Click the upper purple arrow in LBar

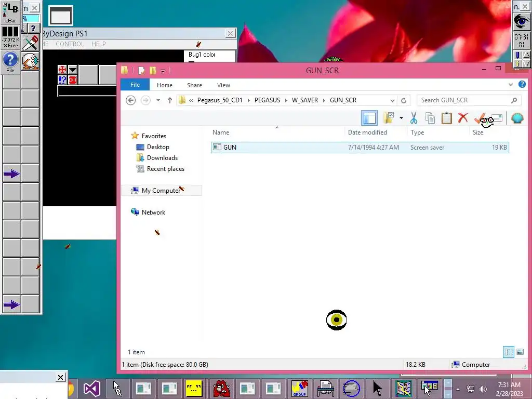tap(11, 174)
